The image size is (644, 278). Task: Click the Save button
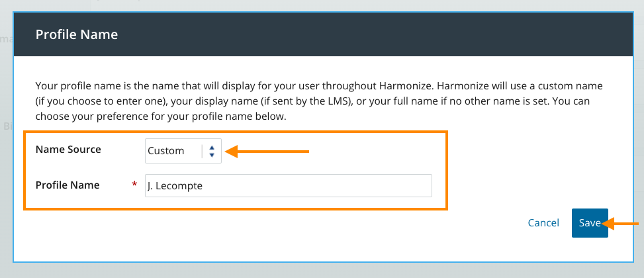[589, 223]
